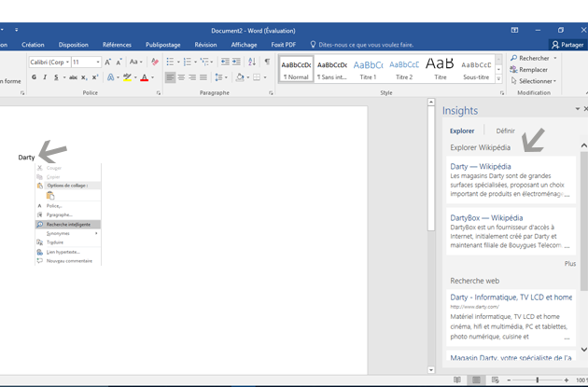
Task: Open Style pane dialog launcher
Action: pos(502,93)
